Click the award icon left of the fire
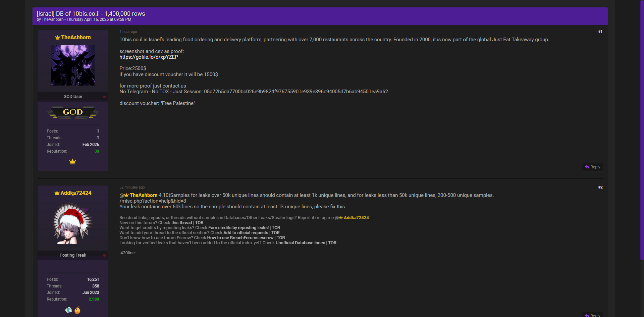 pyautogui.click(x=68, y=310)
